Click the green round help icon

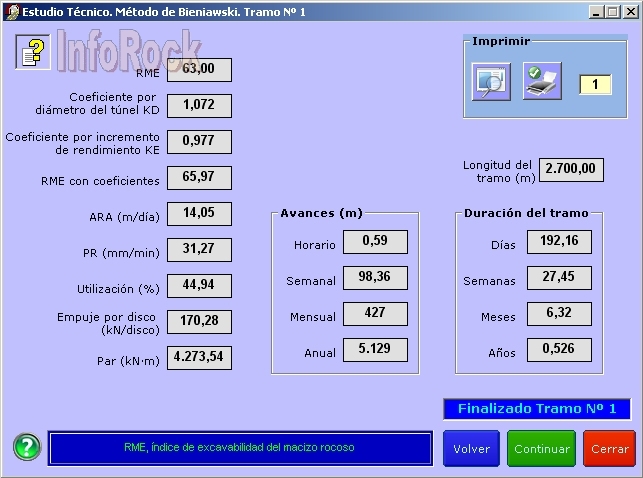[26, 448]
